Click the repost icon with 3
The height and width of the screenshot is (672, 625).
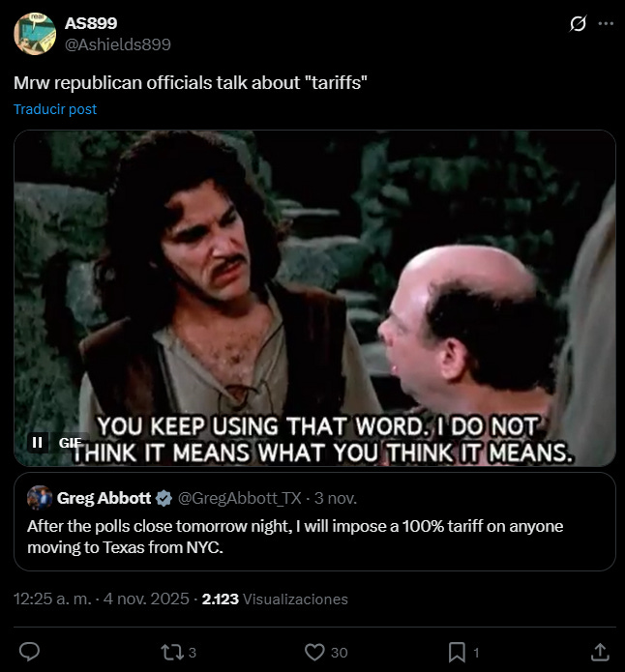tap(178, 653)
